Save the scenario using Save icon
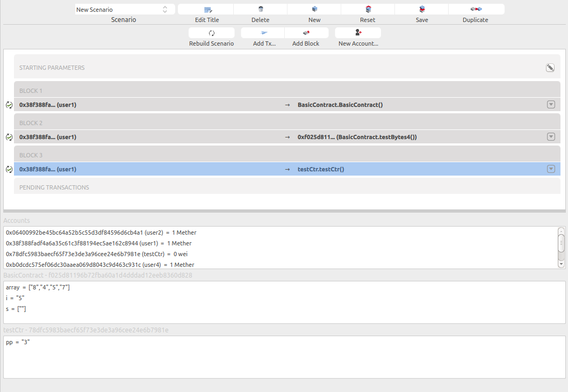 [x=422, y=10]
